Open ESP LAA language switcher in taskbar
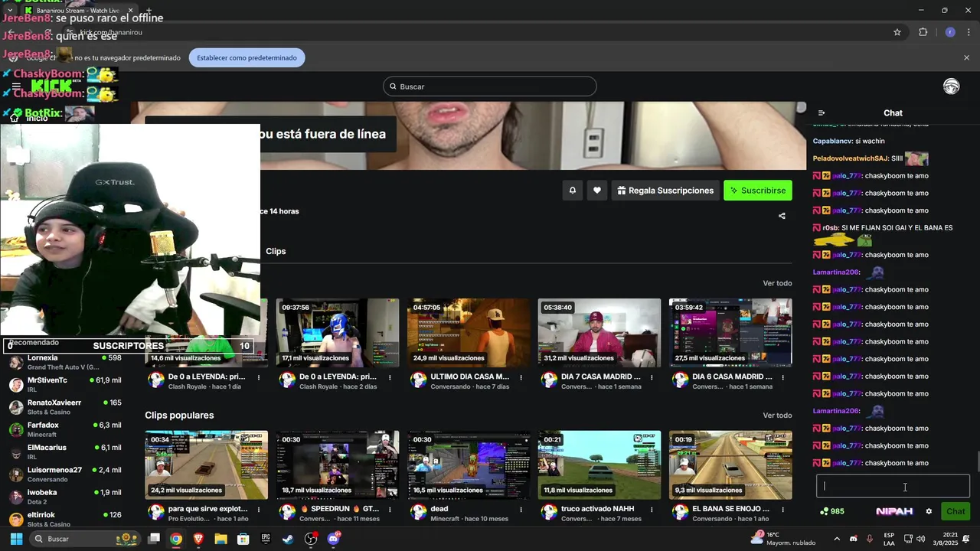This screenshot has width=980, height=551. [889, 539]
